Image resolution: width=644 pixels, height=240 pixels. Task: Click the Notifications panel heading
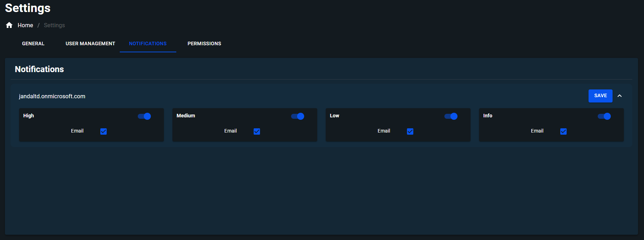click(x=39, y=69)
